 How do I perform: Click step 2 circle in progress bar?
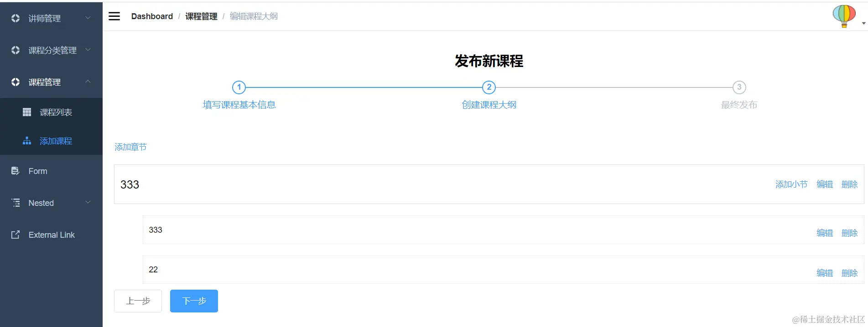click(489, 87)
